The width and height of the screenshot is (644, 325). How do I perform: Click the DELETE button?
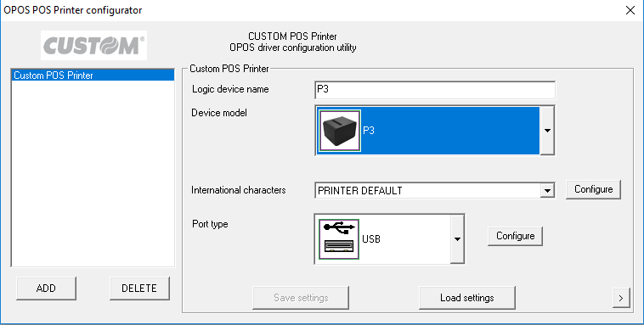click(x=139, y=288)
